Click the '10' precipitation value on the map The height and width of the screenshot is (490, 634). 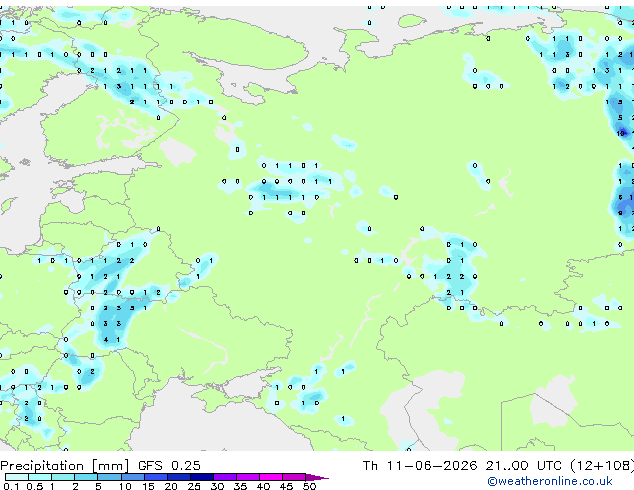click(621, 133)
